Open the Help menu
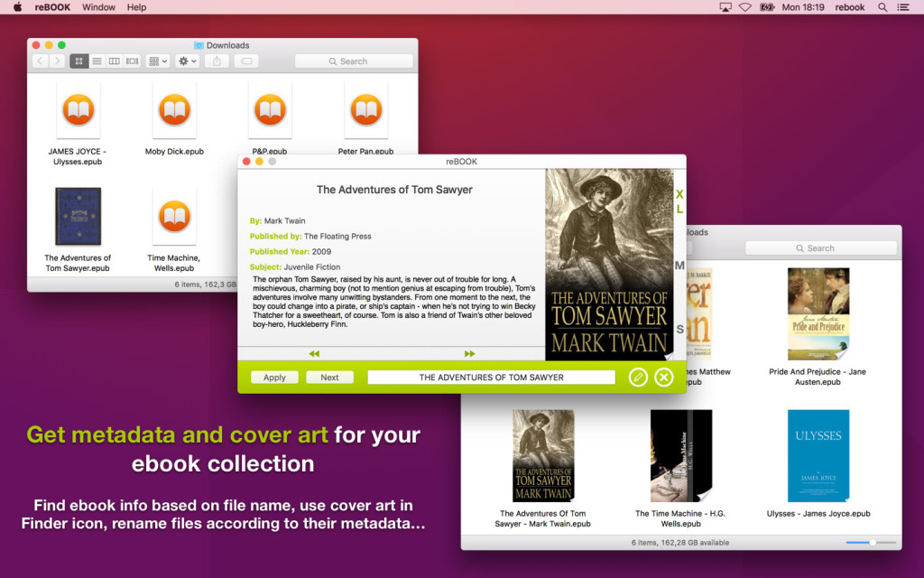Screen dimensions: 924x578 (137, 7)
